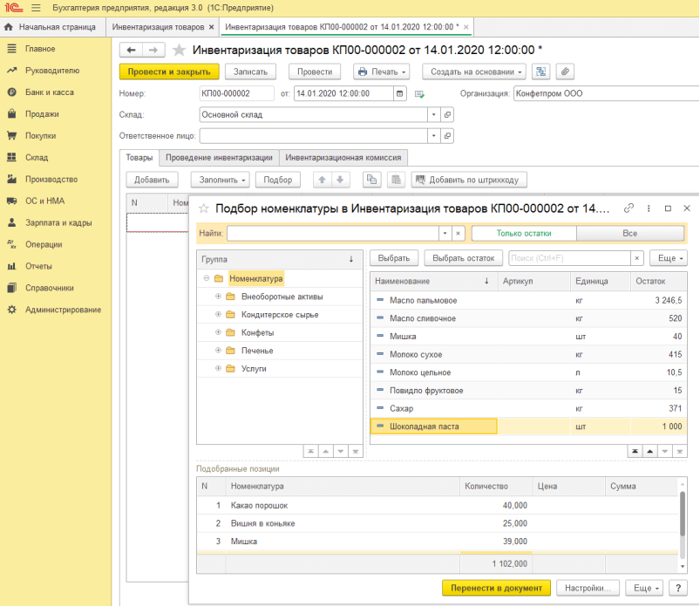Switch filter to Только остатки

coord(524,233)
